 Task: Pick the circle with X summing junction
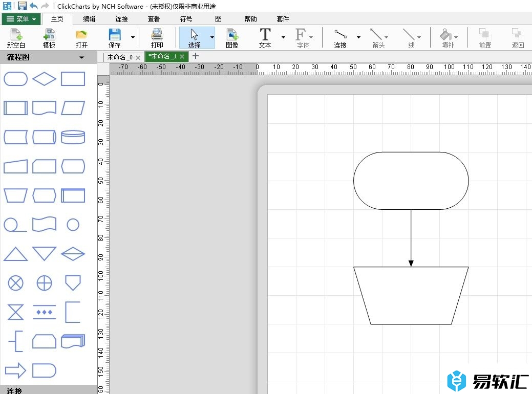click(15, 283)
